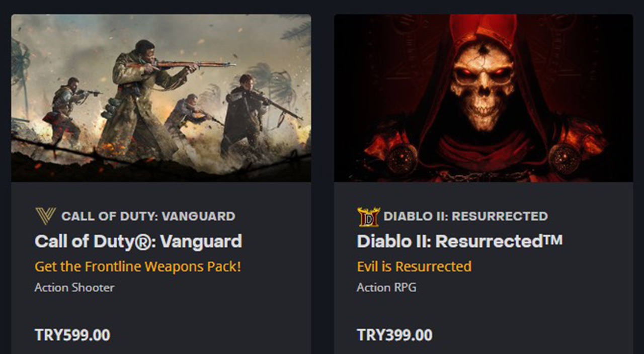Click the Action Shooter genre text

(74, 288)
